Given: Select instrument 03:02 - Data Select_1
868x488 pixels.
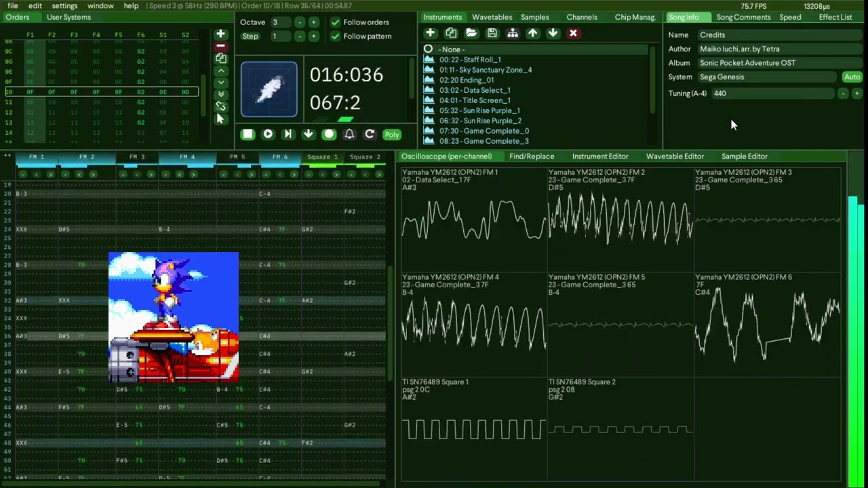Looking at the screenshot, I should click(x=536, y=90).
